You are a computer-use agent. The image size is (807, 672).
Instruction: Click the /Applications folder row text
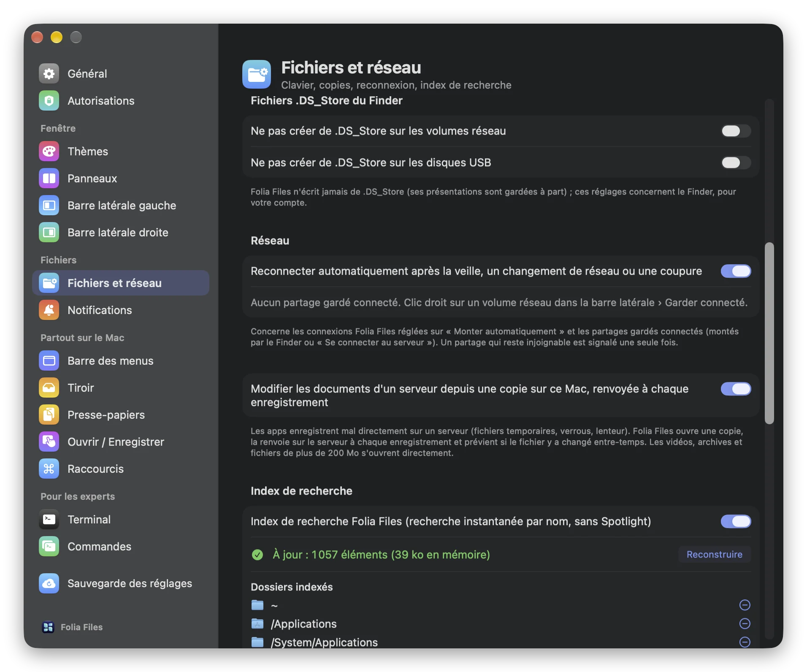tap(303, 624)
